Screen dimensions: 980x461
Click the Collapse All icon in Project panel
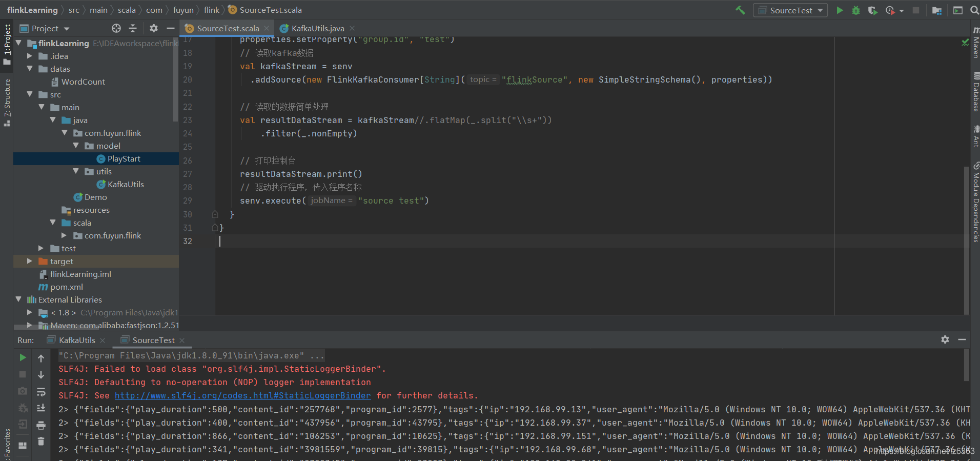(x=133, y=28)
